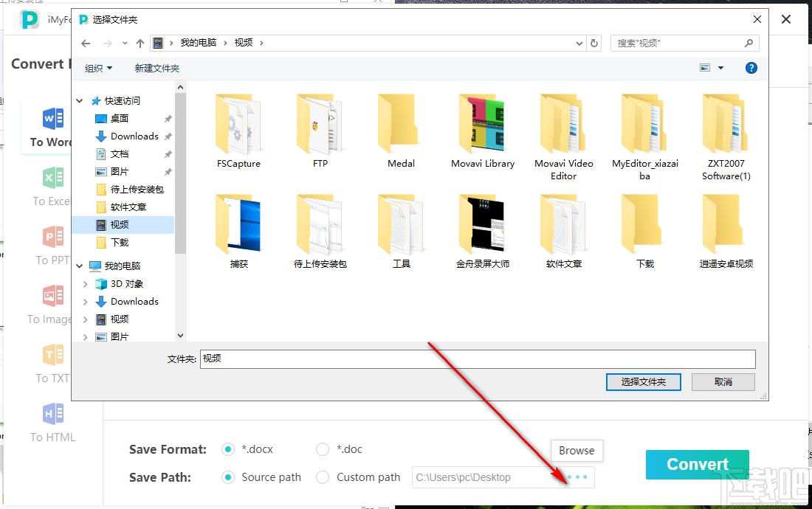The height and width of the screenshot is (509, 812).
Task: Open the view options dropdown arrow
Action: 720,68
